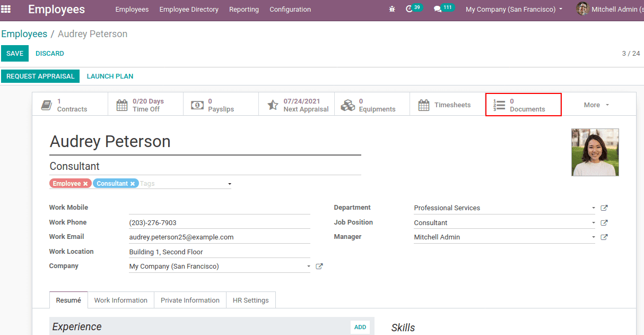This screenshot has height=335, width=644.
Task: Remove the Employee tag
Action: pyautogui.click(x=85, y=184)
